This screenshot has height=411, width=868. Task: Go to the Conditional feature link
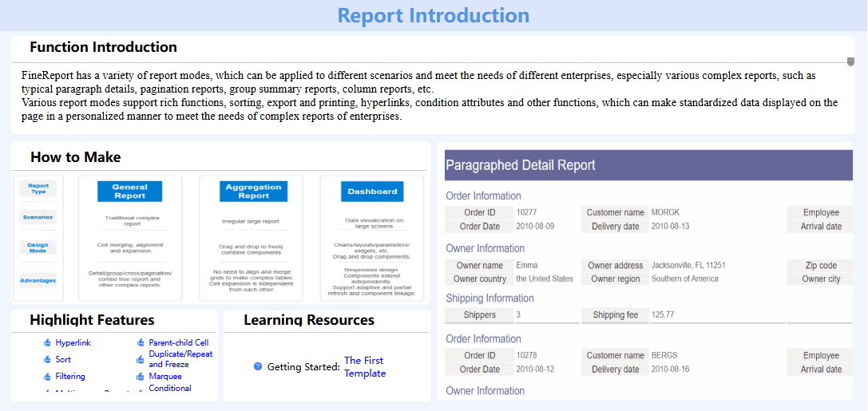[x=170, y=389]
